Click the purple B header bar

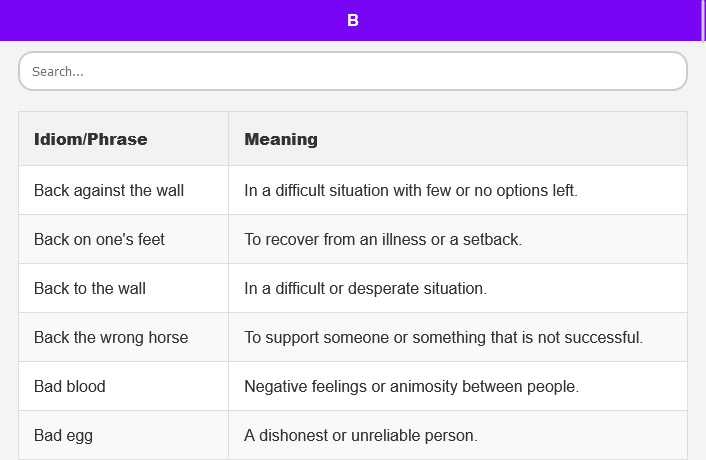point(200,20)
